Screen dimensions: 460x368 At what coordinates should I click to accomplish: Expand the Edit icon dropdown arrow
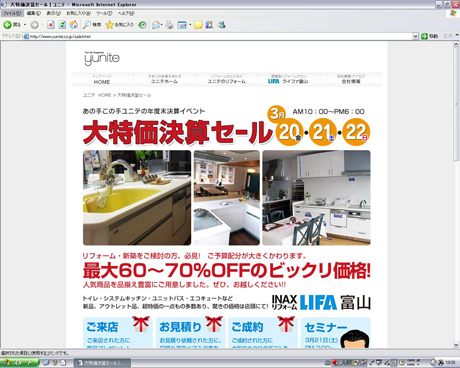(x=190, y=25)
